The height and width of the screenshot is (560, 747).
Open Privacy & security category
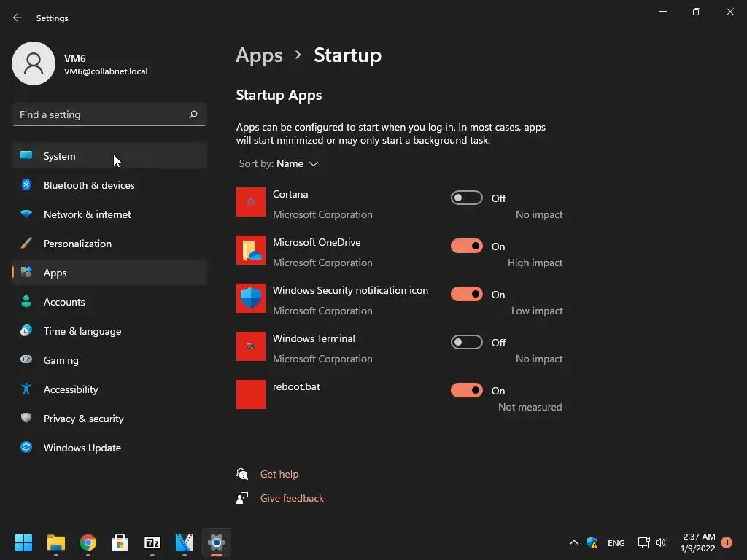109,419
